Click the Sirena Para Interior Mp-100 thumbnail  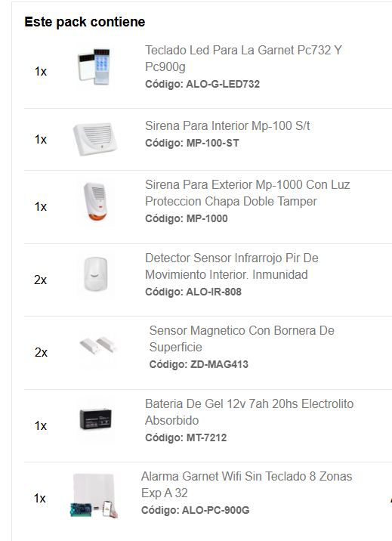coord(95,139)
